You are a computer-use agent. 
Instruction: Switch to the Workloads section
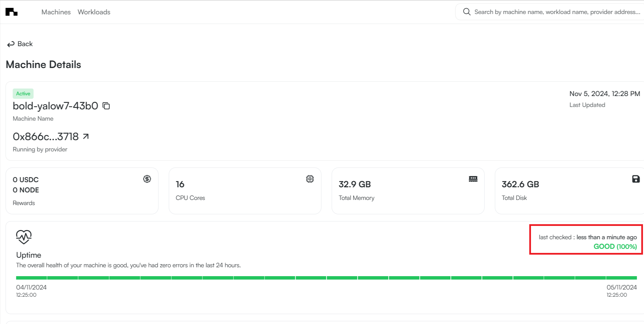click(x=94, y=12)
